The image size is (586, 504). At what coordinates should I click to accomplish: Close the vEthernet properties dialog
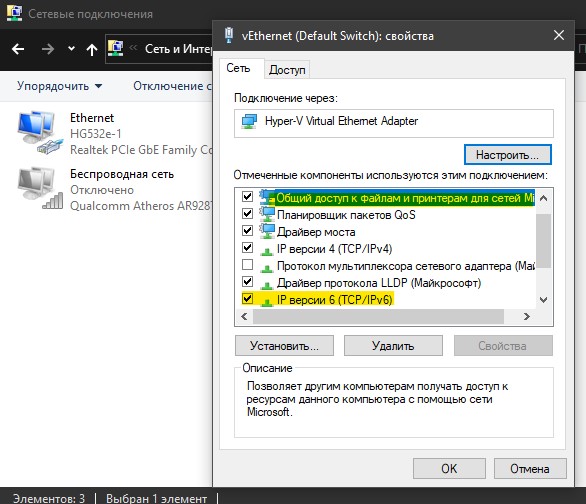pyautogui.click(x=559, y=35)
